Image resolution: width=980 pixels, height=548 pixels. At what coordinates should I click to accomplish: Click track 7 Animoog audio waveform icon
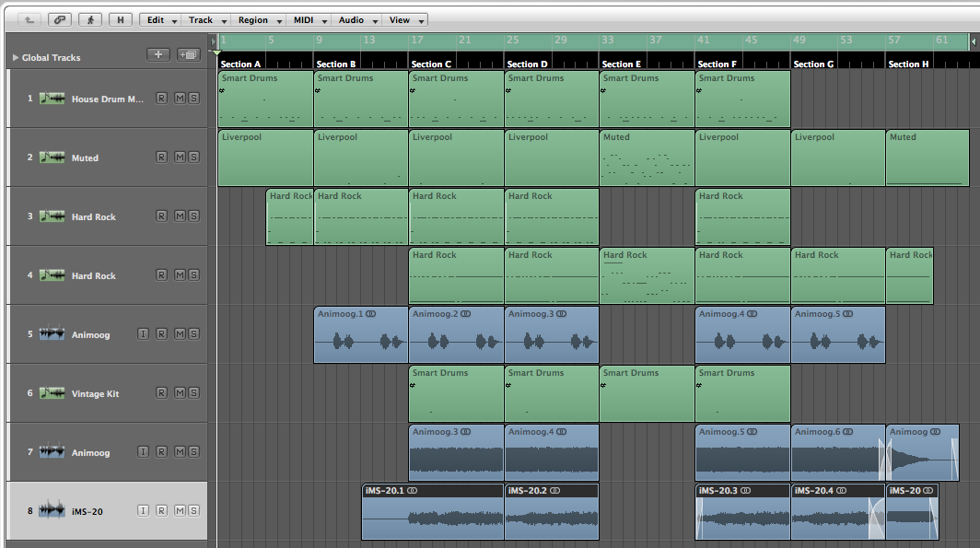point(52,452)
